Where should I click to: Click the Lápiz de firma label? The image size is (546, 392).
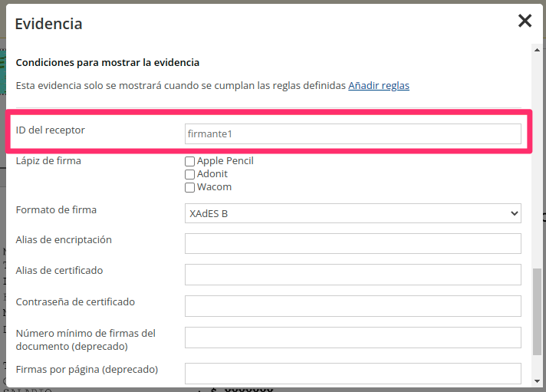(48, 161)
